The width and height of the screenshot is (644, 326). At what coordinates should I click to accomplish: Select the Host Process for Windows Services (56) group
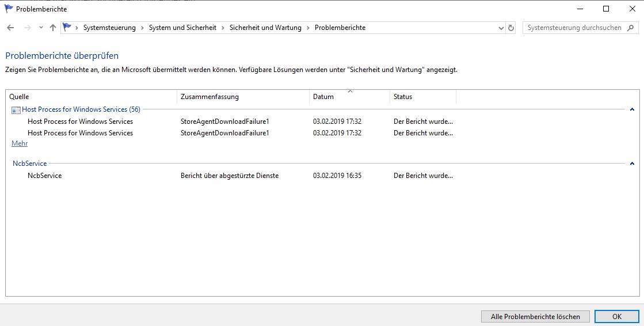(x=81, y=109)
